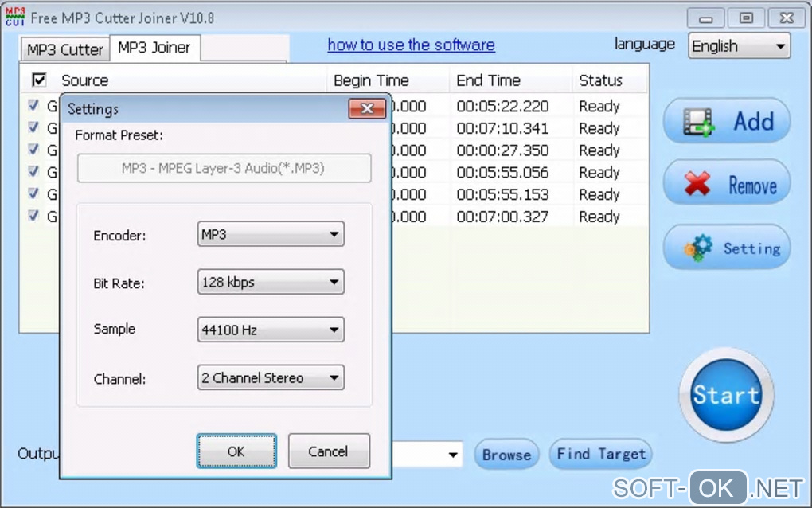Uncheck the row ending at 00:05:55.153

pos(33,193)
